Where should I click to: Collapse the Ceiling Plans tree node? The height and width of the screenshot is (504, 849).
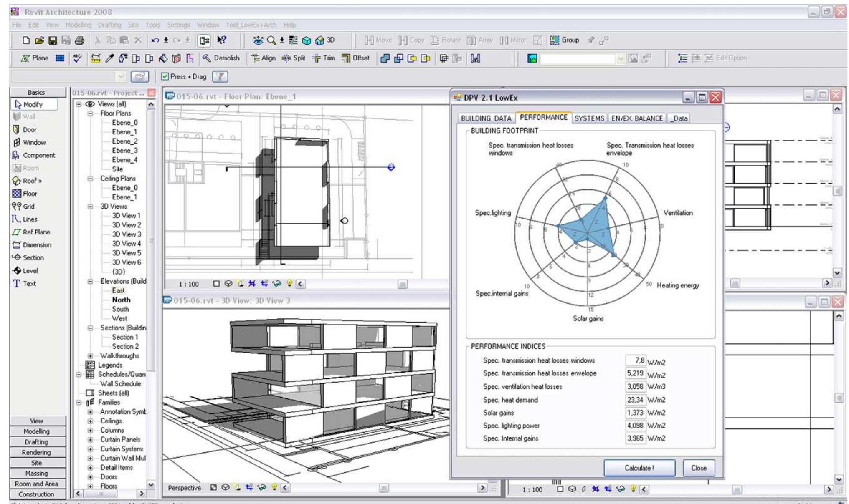tap(90, 179)
